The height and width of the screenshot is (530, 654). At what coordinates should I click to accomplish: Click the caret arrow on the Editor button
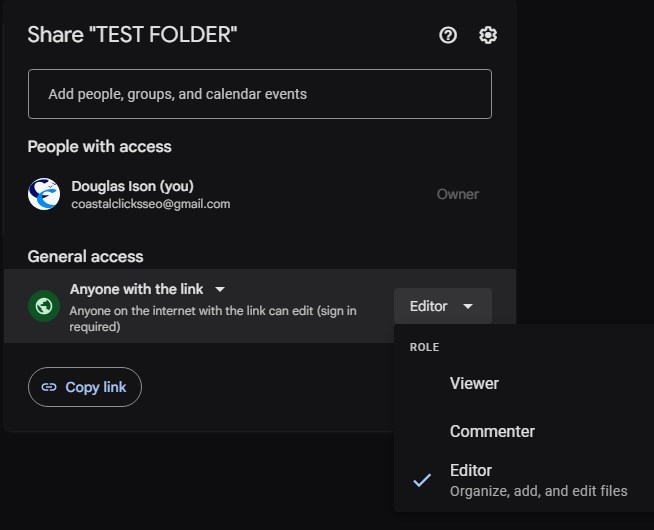pos(468,307)
